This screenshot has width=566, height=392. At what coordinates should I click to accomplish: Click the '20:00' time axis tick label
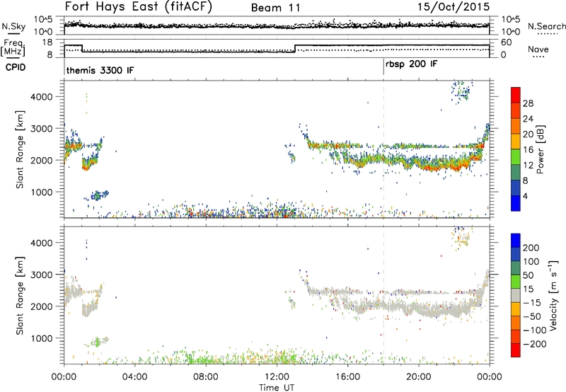[418, 377]
